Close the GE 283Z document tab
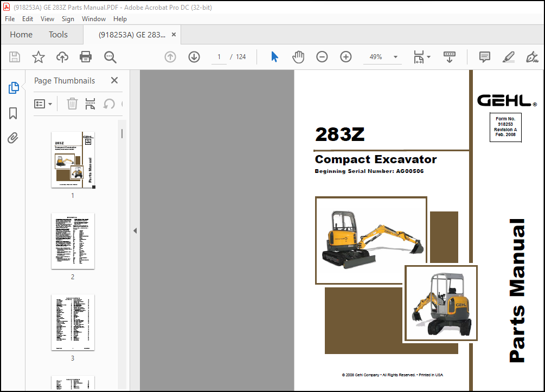Image resolution: width=545 pixels, height=392 pixels. coord(174,34)
